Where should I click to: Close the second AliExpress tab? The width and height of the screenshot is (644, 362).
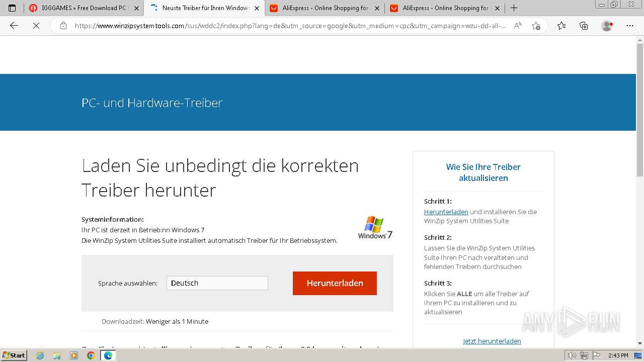coord(497,8)
